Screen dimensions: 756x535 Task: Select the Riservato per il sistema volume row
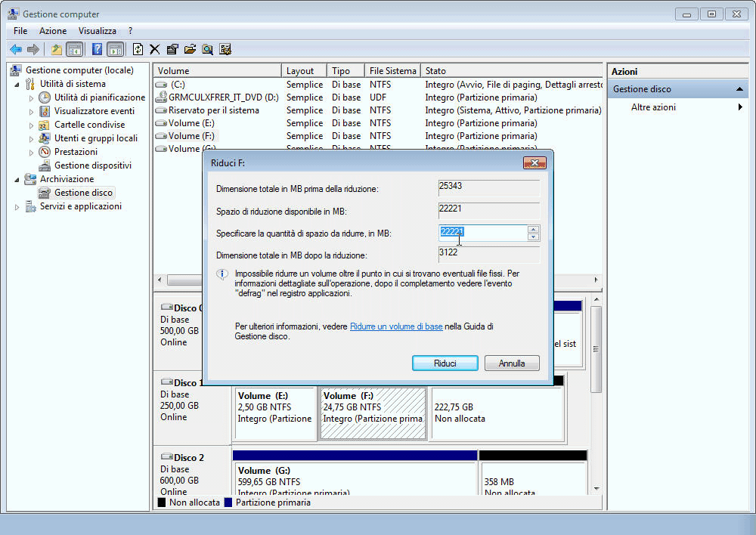(x=379, y=110)
